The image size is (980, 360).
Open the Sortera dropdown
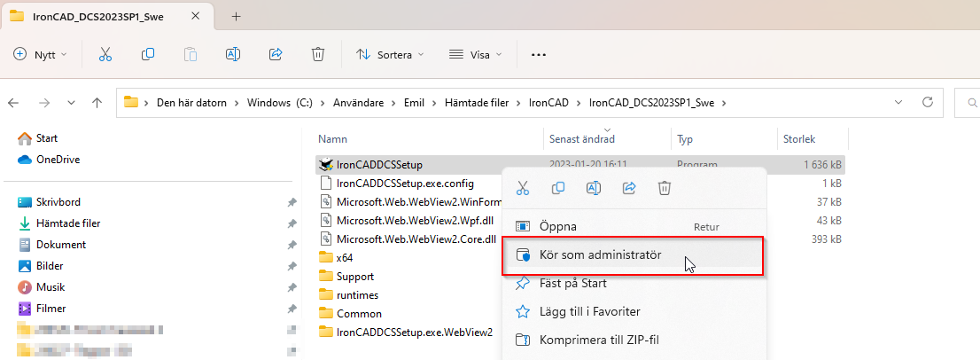390,54
